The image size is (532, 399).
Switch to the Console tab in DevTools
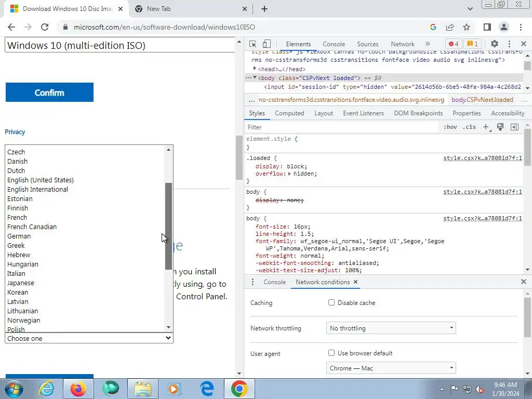click(334, 44)
